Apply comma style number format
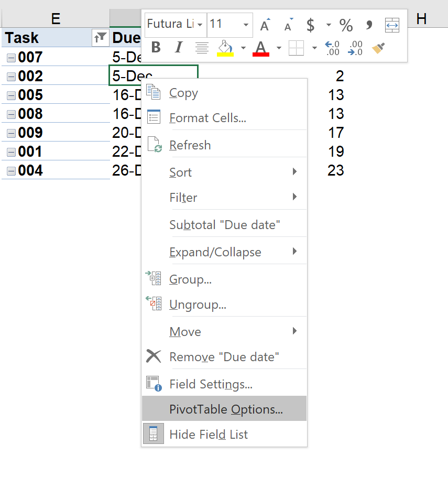The image size is (448, 477). click(369, 25)
